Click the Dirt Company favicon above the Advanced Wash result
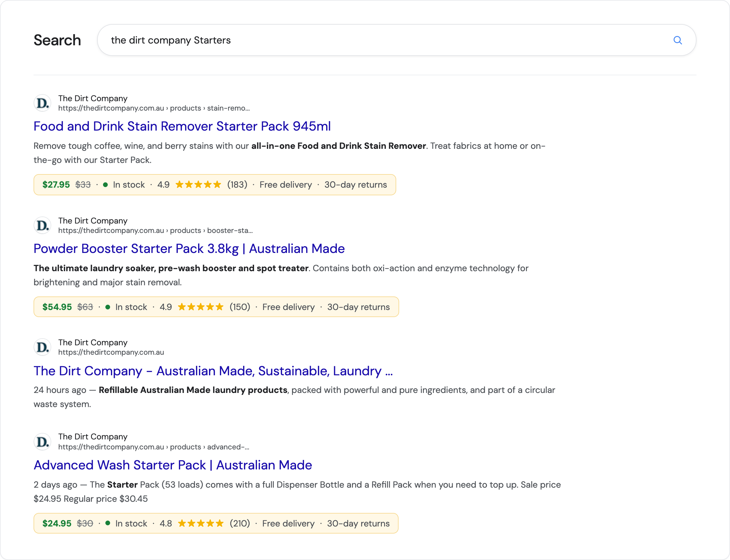 [42, 442]
